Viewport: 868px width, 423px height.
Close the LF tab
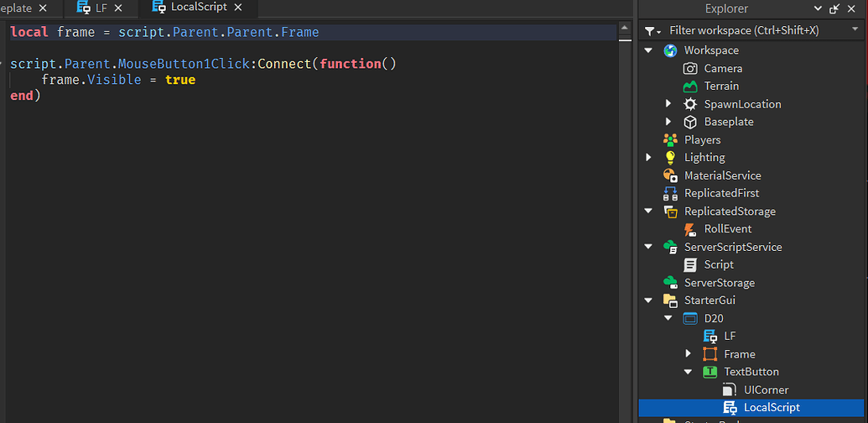tap(118, 8)
